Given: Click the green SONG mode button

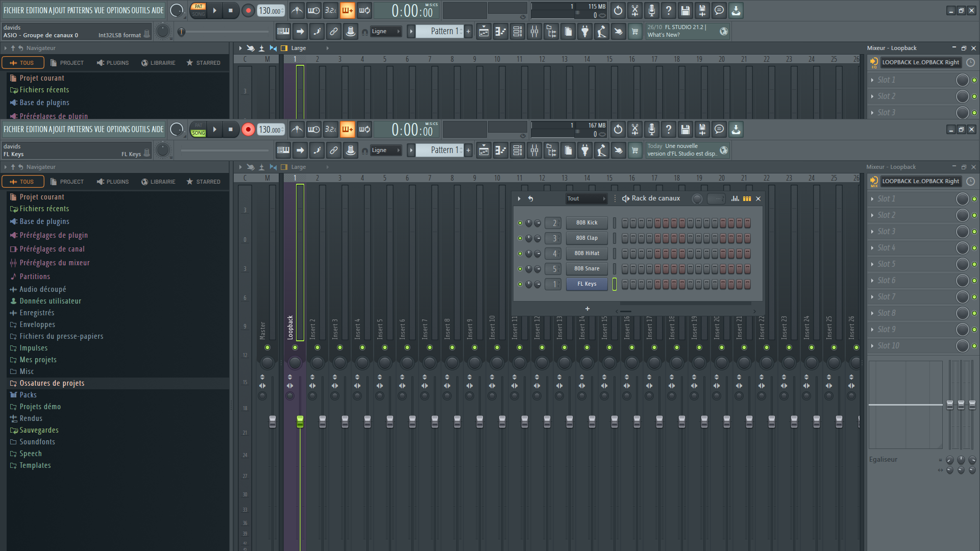Looking at the screenshot, I should coord(198,133).
